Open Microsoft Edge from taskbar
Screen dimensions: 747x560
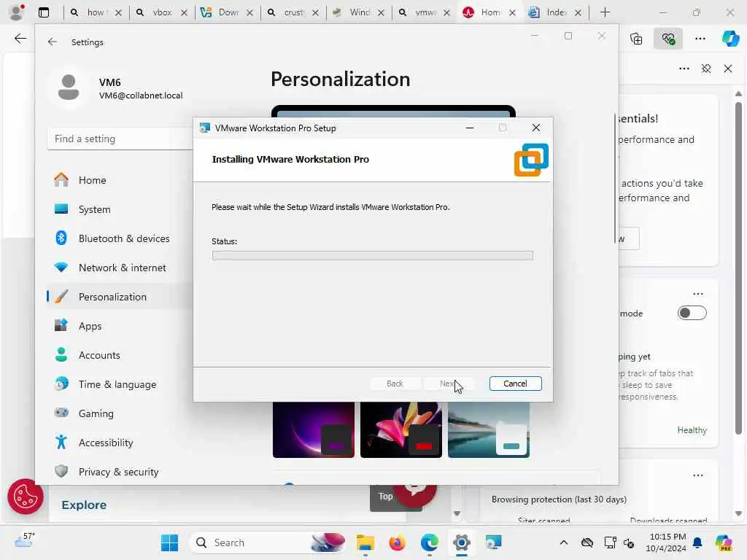coord(429,542)
